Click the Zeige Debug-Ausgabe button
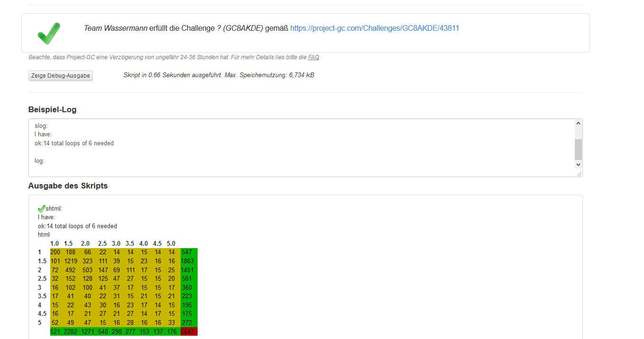This screenshot has height=339, width=644. click(x=61, y=76)
